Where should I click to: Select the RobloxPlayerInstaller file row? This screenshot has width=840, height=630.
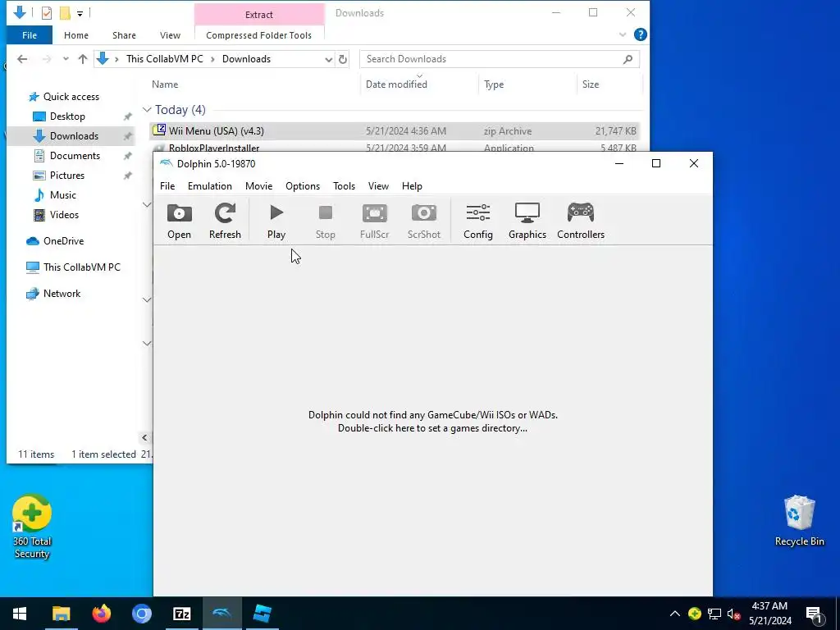point(395,148)
